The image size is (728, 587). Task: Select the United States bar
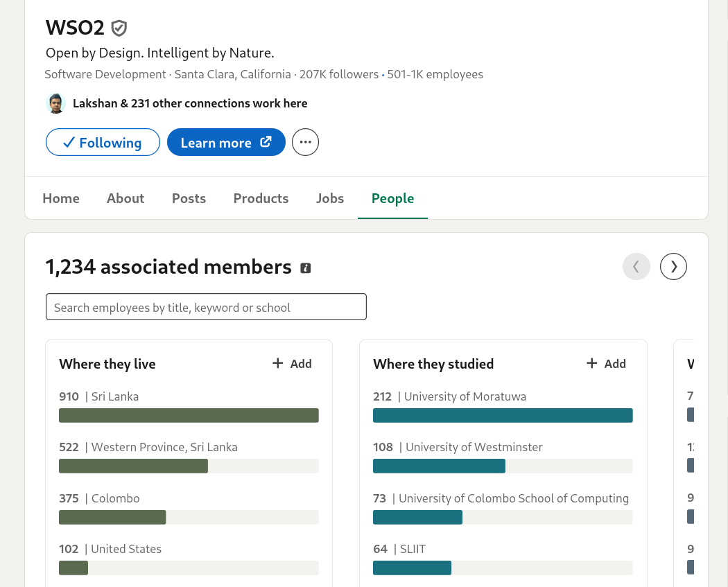(189, 568)
